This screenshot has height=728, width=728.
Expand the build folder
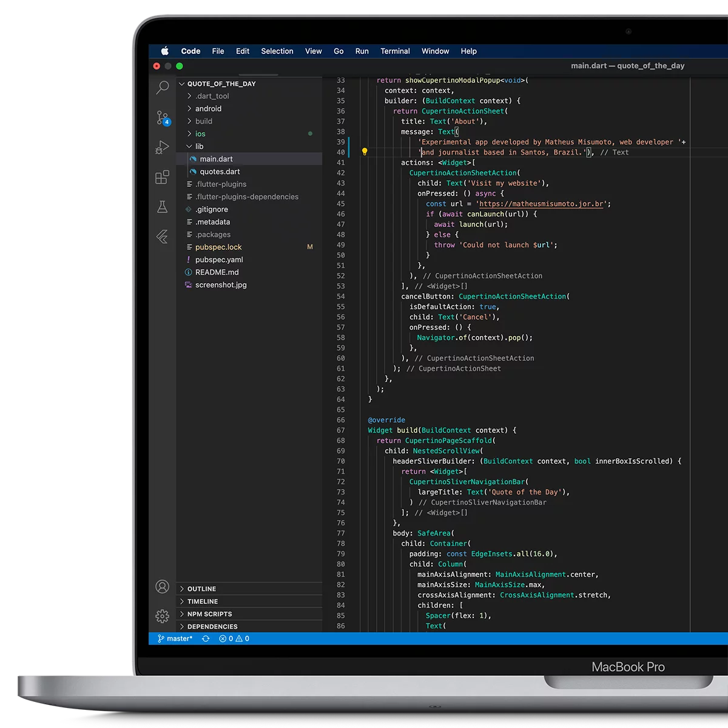point(249,121)
